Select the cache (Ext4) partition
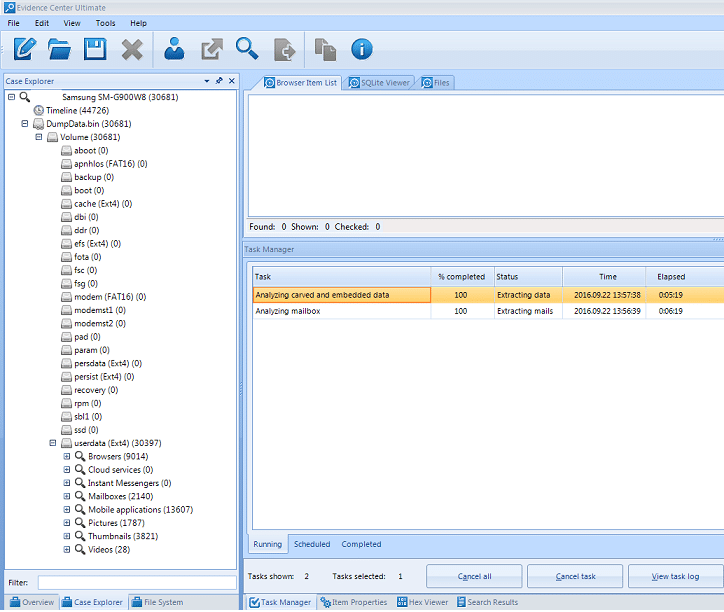 (x=97, y=204)
